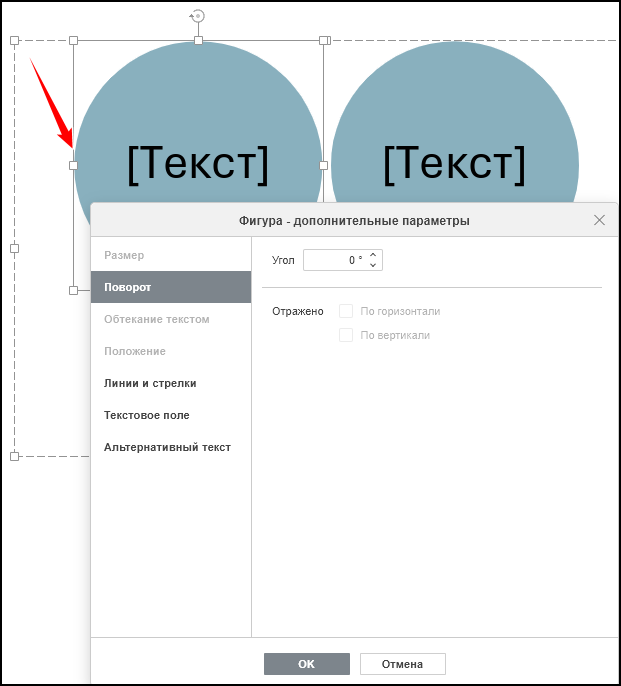Viewport: 621px width, 686px height.
Task: Click the rotation handle above the left circle
Action: coord(198,16)
